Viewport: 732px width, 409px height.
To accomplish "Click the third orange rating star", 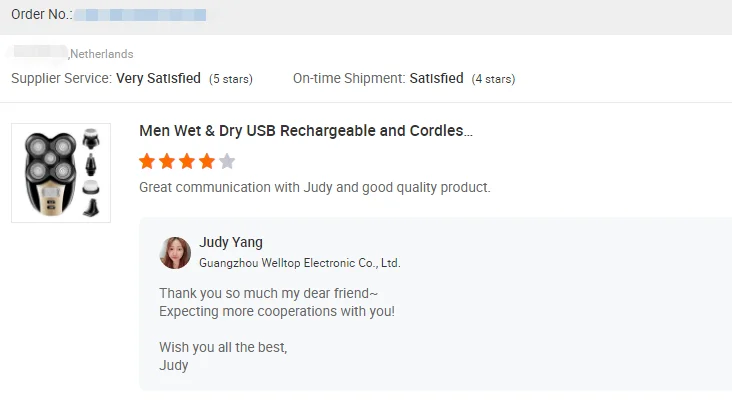I will click(x=187, y=161).
